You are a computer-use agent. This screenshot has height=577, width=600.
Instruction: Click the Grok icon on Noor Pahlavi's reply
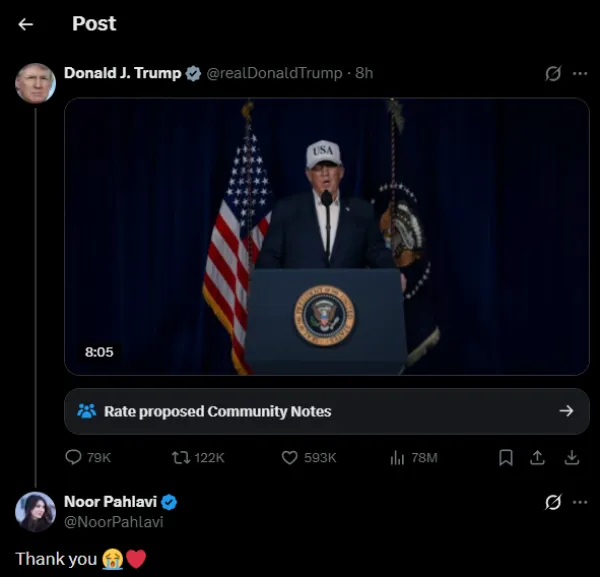(552, 502)
